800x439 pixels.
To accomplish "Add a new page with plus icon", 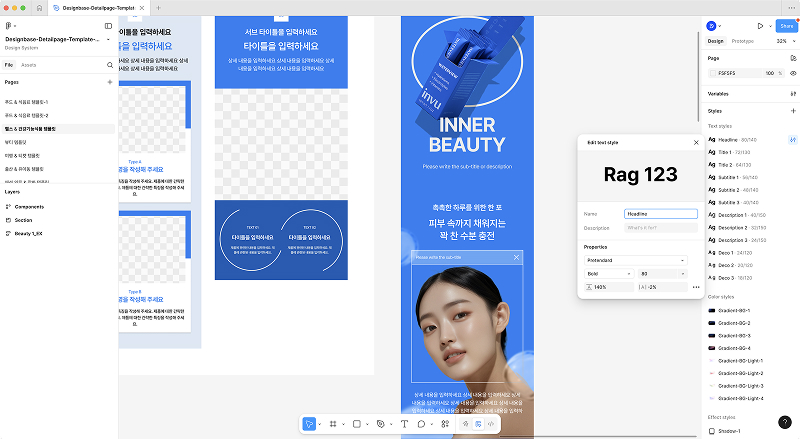I will pyautogui.click(x=110, y=82).
